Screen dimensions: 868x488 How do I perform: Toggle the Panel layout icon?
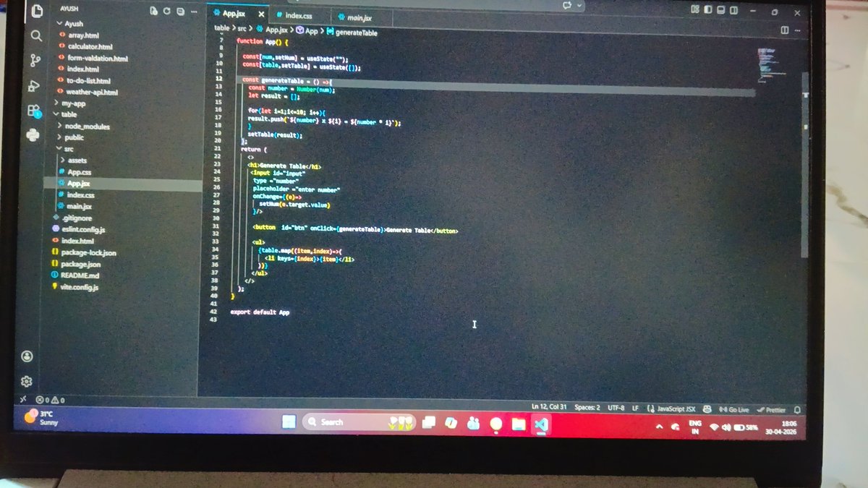click(721, 10)
